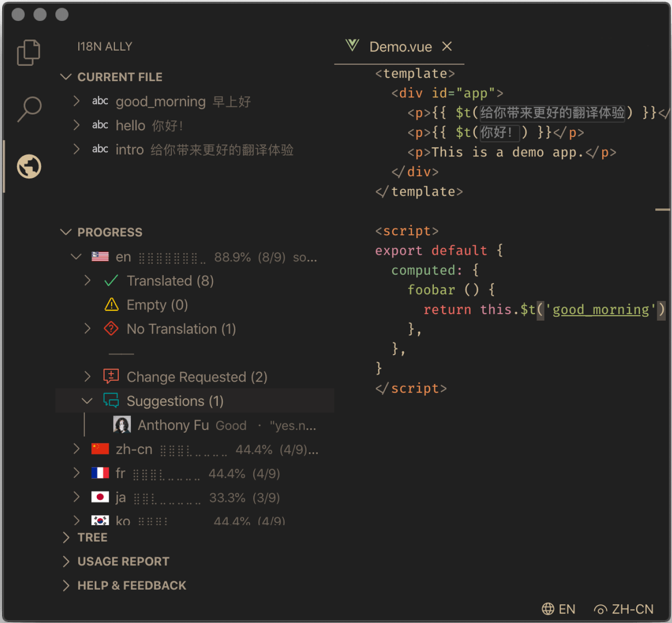Click the EN globe icon in the status bar
The image size is (672, 623).
(x=548, y=609)
